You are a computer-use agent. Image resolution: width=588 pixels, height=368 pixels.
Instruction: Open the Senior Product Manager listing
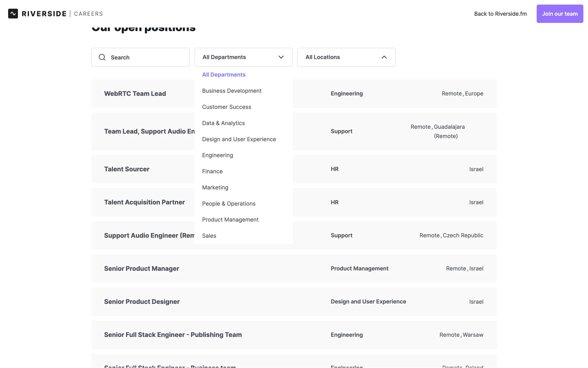(141, 269)
